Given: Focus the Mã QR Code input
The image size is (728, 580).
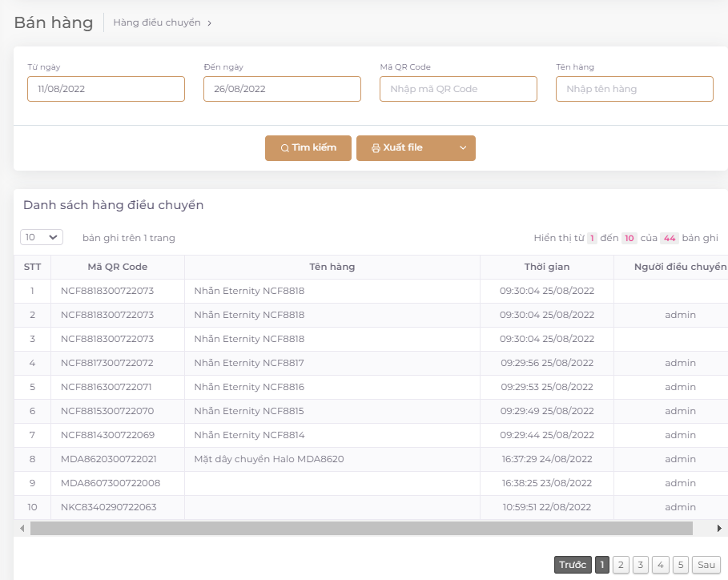Looking at the screenshot, I should pyautogui.click(x=458, y=89).
